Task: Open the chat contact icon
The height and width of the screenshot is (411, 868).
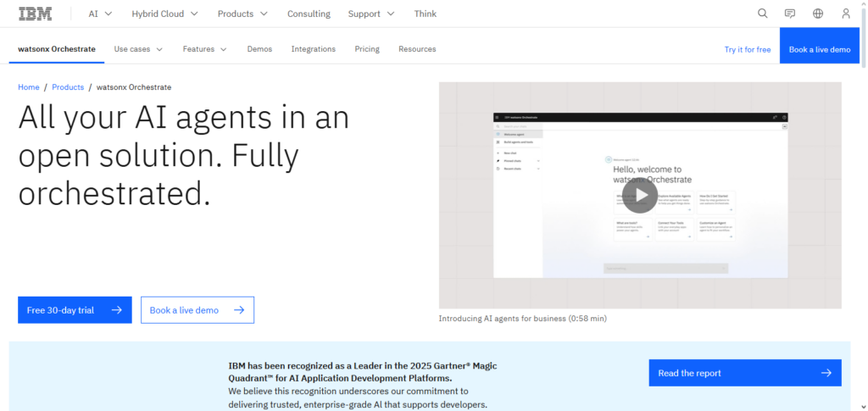Action: pyautogui.click(x=790, y=14)
